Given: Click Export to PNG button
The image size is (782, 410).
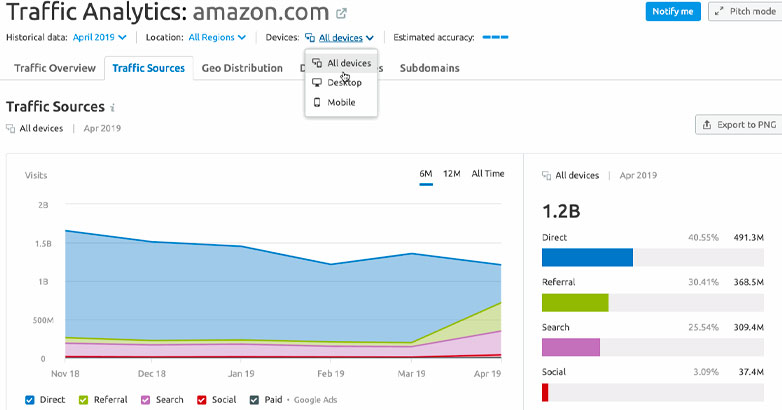Looking at the screenshot, I should pyautogui.click(x=738, y=125).
